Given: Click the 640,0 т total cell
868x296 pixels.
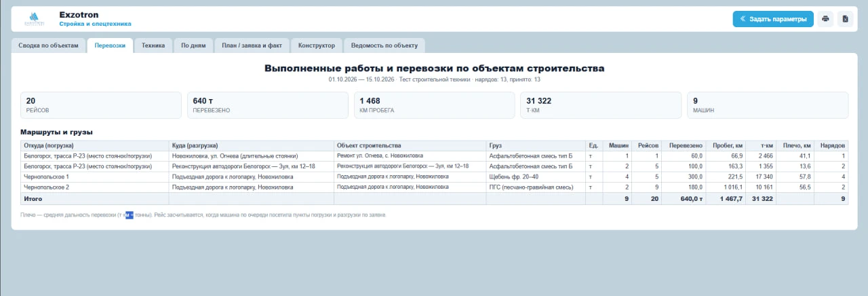Looking at the screenshot, I should 684,198.
